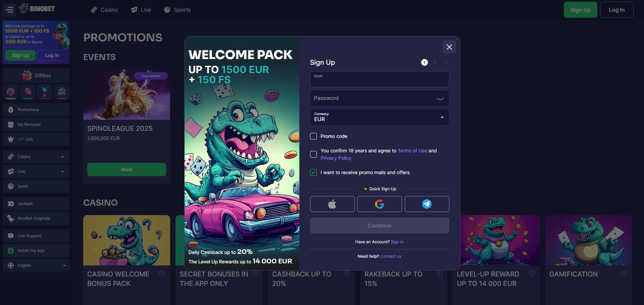This screenshot has width=644, height=305.
Task: Open My Bonuses in the sidebar
Action: (x=36, y=124)
